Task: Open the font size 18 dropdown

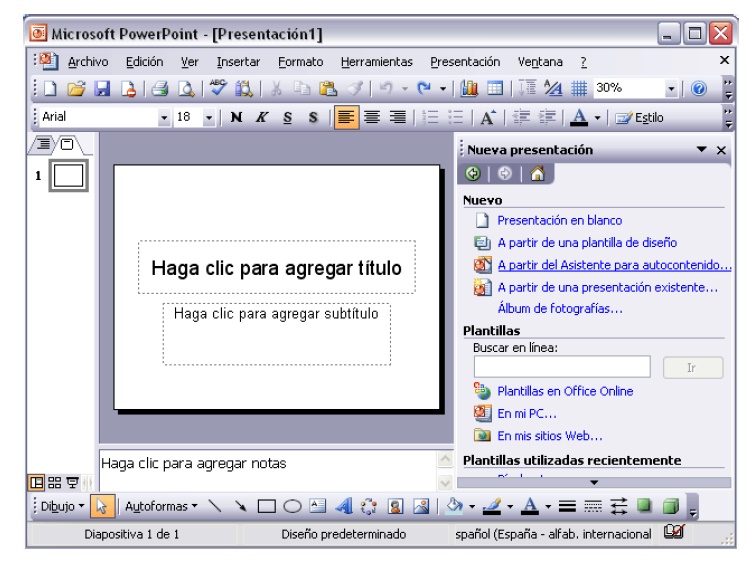Action: (209, 118)
